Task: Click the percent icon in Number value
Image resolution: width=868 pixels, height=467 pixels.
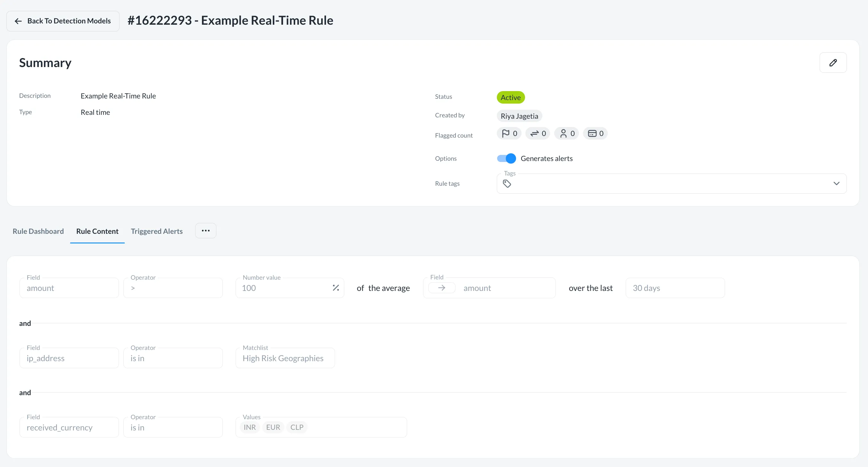Action: pos(336,288)
